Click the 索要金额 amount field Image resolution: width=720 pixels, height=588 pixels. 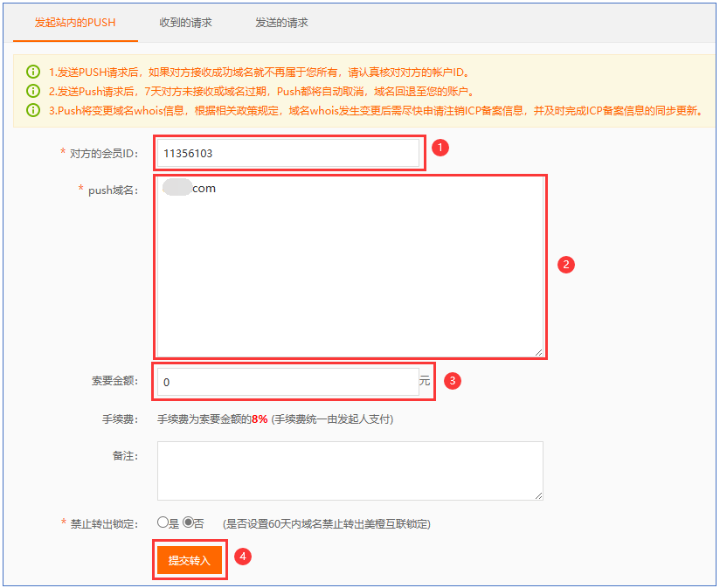(x=287, y=382)
